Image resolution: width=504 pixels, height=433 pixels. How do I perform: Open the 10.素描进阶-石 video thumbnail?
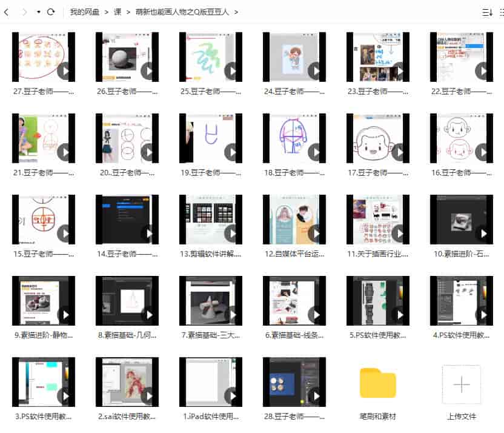[x=462, y=219]
